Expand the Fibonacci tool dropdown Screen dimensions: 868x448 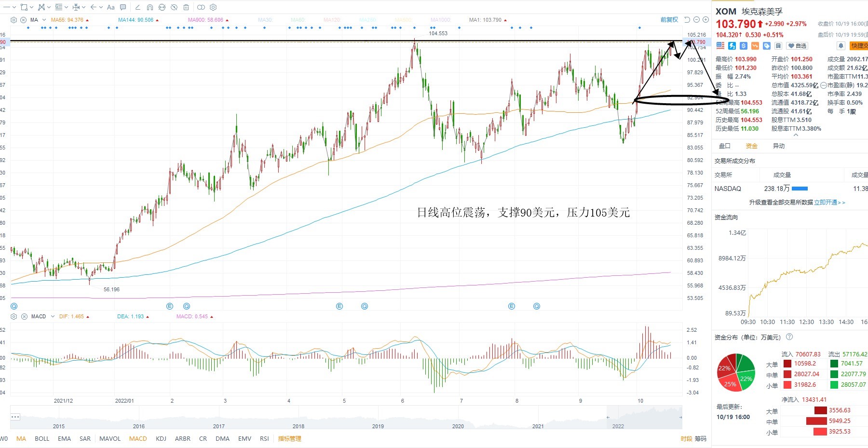66,7
